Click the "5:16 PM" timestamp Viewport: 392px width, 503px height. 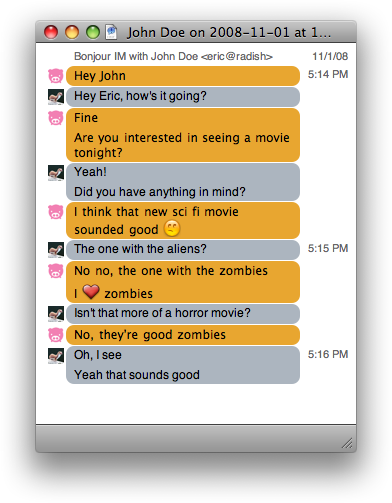point(328,354)
